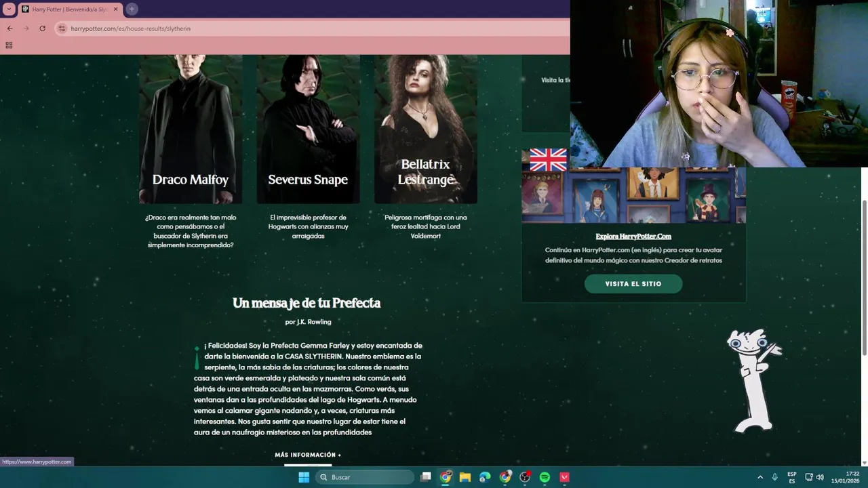Open OBS Studio from the taskbar
868x488 pixels.
525,477
